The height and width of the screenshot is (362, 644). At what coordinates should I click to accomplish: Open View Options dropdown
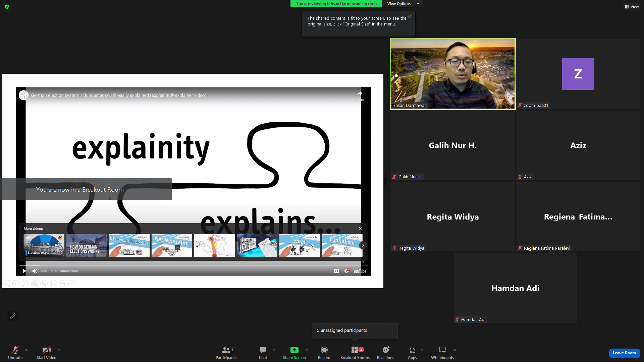[x=402, y=4]
